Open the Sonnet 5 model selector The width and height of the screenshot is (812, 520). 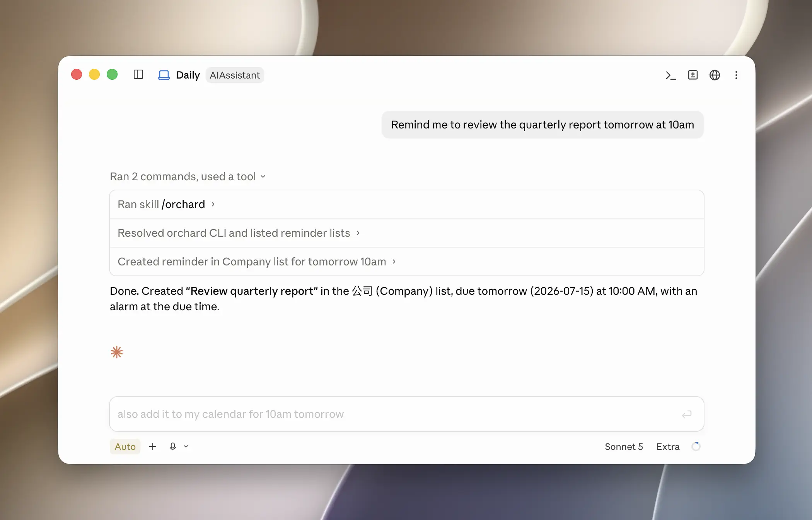(624, 446)
